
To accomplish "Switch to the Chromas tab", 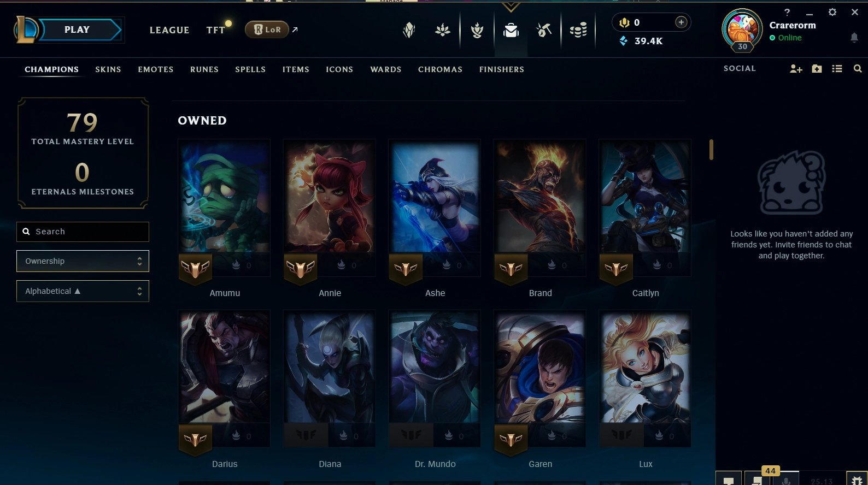I will [440, 69].
